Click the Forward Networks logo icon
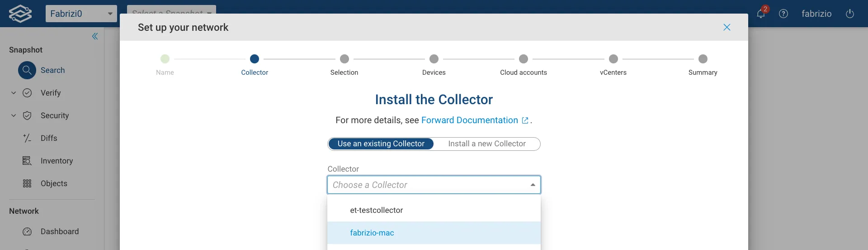The width and height of the screenshot is (868, 250). pos(20,14)
